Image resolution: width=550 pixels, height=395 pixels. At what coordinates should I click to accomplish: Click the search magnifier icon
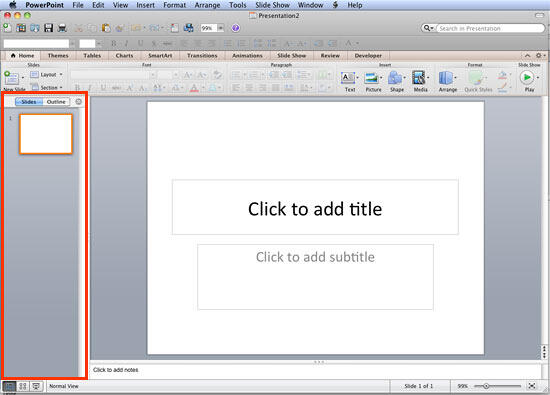427,28
